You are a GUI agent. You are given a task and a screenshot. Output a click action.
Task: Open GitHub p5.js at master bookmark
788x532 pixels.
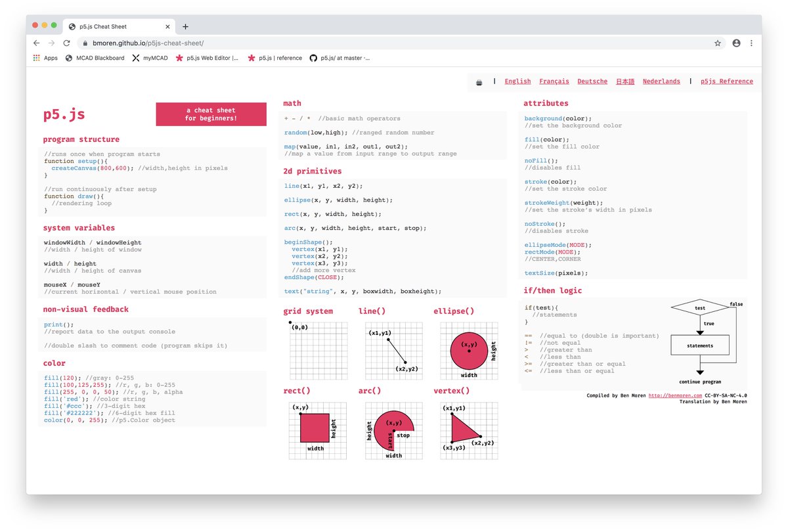340,58
